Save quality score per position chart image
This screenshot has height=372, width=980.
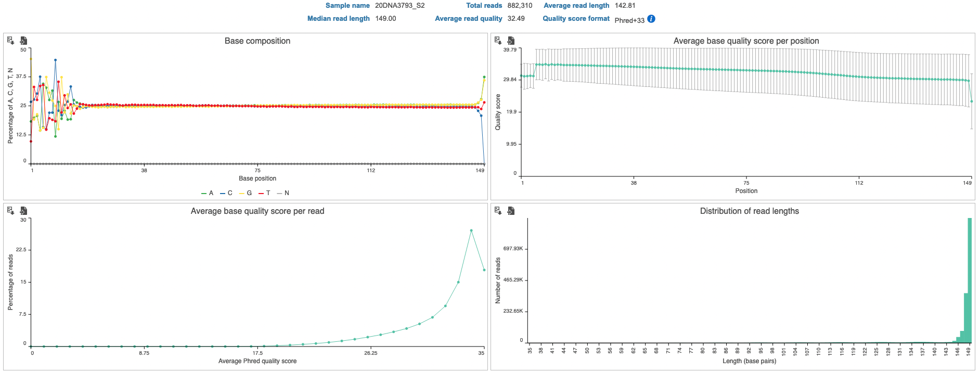[498, 41]
